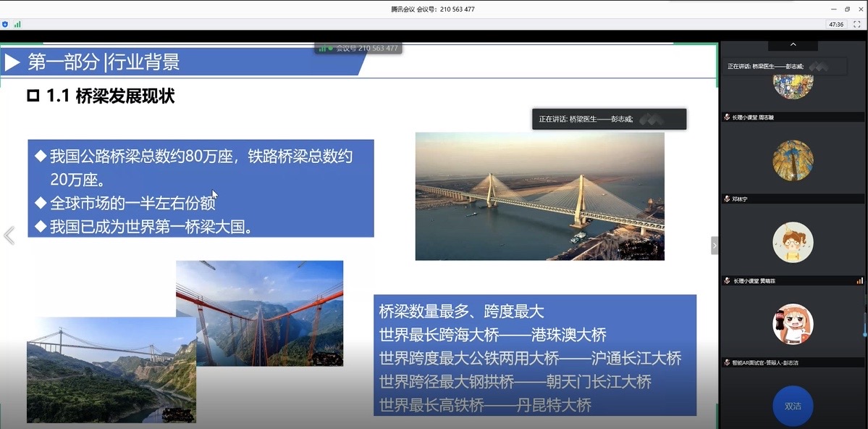868x429 pixels.
Task: Click muted mic icon beside 长理小课堂 周志駿
Action: 727,117
